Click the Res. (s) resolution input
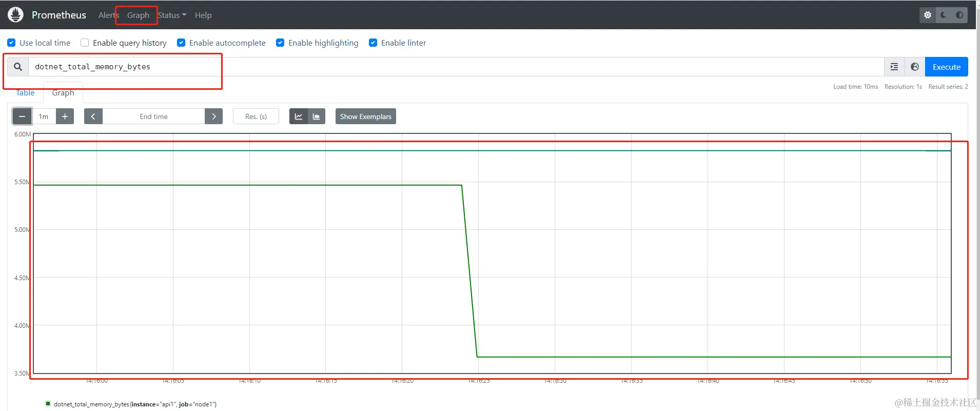Screen dimensions: 980x411 (x=256, y=116)
